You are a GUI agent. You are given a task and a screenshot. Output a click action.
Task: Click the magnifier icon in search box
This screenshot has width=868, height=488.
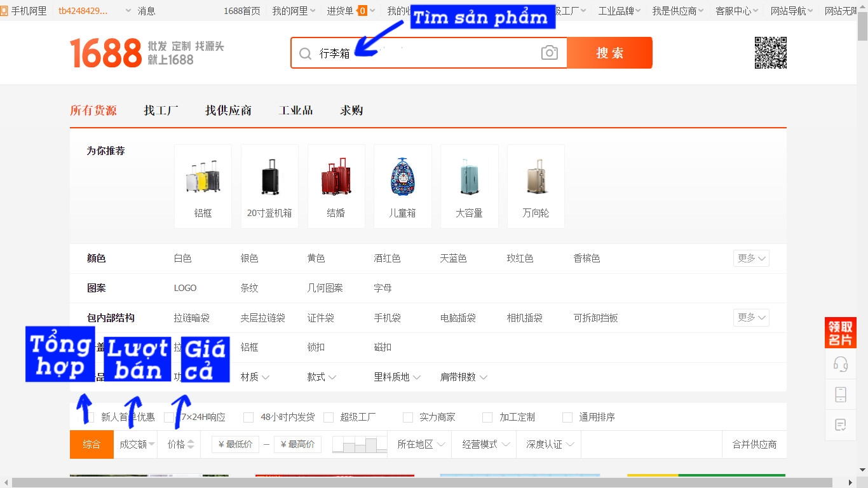pos(305,53)
